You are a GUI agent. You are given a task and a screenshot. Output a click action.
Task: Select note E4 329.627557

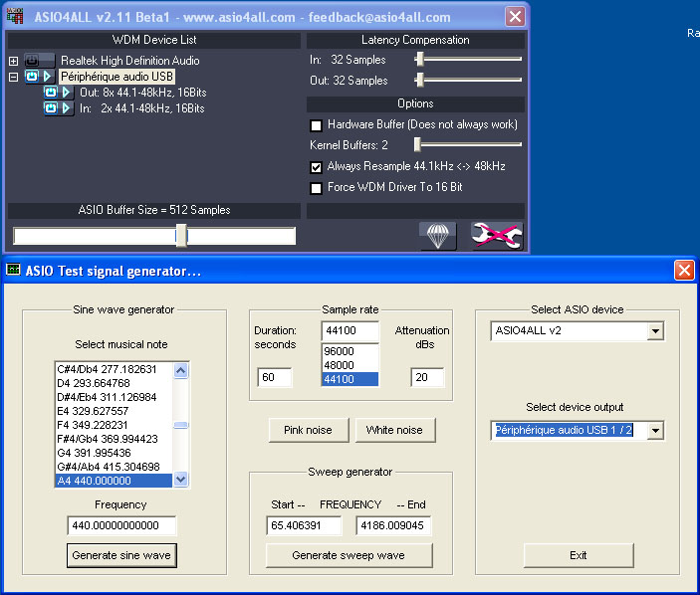click(114, 411)
